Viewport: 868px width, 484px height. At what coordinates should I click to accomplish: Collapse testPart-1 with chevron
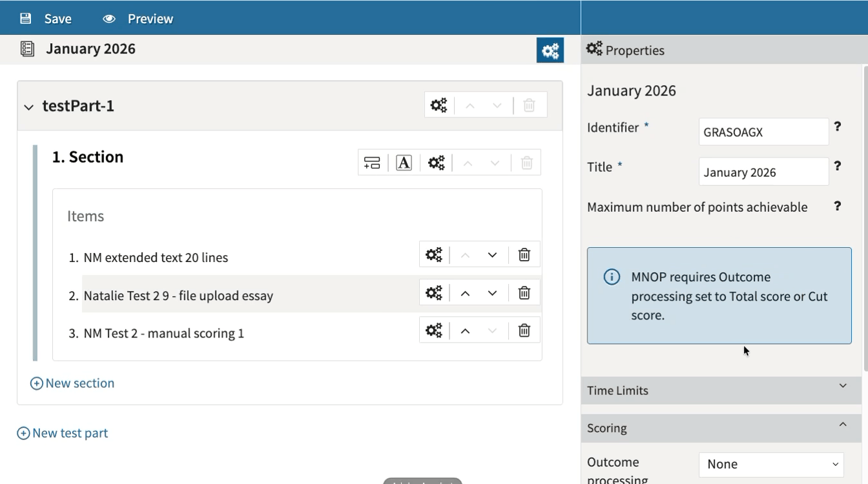click(28, 107)
